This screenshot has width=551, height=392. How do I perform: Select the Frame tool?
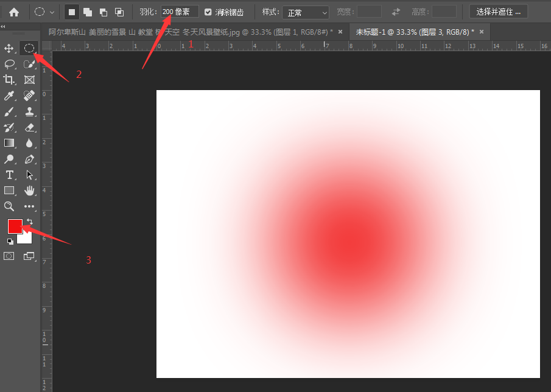29,80
